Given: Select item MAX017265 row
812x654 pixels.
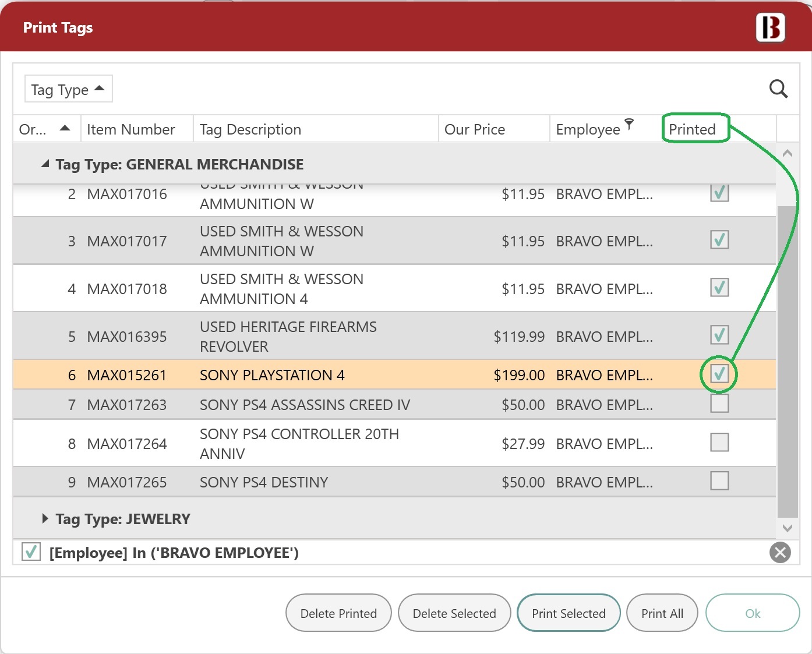Looking at the screenshot, I should tap(394, 482).
